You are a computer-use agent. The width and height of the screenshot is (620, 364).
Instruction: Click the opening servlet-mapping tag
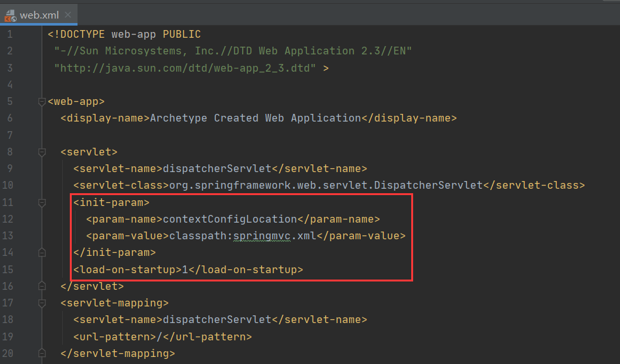click(x=115, y=303)
